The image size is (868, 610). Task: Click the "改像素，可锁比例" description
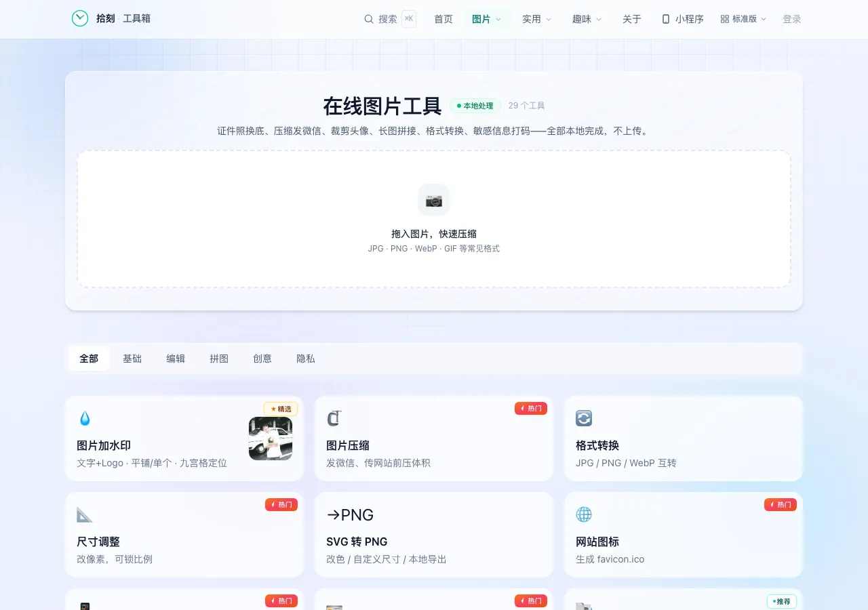point(115,559)
